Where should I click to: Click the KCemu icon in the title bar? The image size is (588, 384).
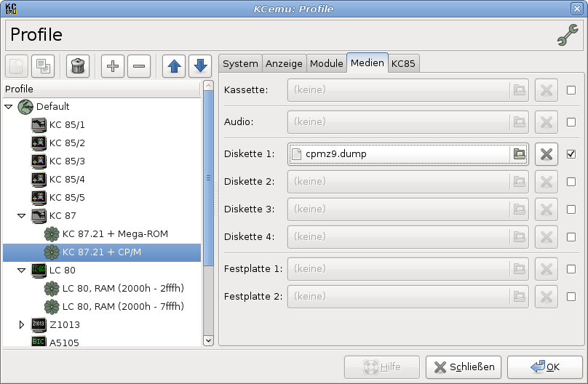tap(11, 9)
